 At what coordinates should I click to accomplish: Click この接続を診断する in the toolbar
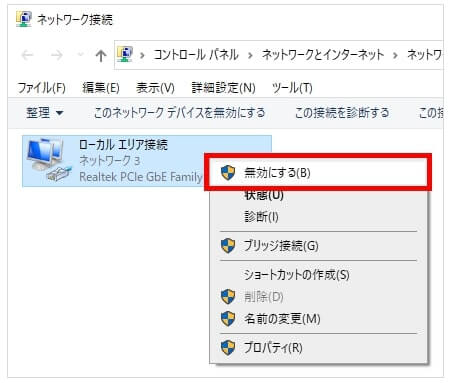click(342, 113)
